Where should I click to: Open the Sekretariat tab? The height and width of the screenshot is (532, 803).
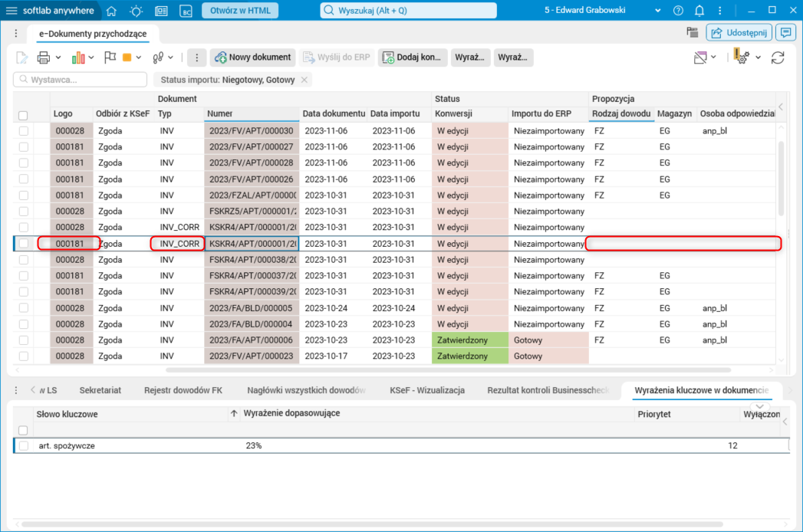coord(100,390)
